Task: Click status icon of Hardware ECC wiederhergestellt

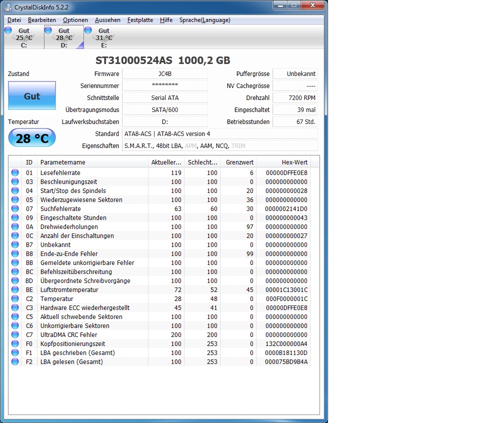Action: tap(15, 307)
